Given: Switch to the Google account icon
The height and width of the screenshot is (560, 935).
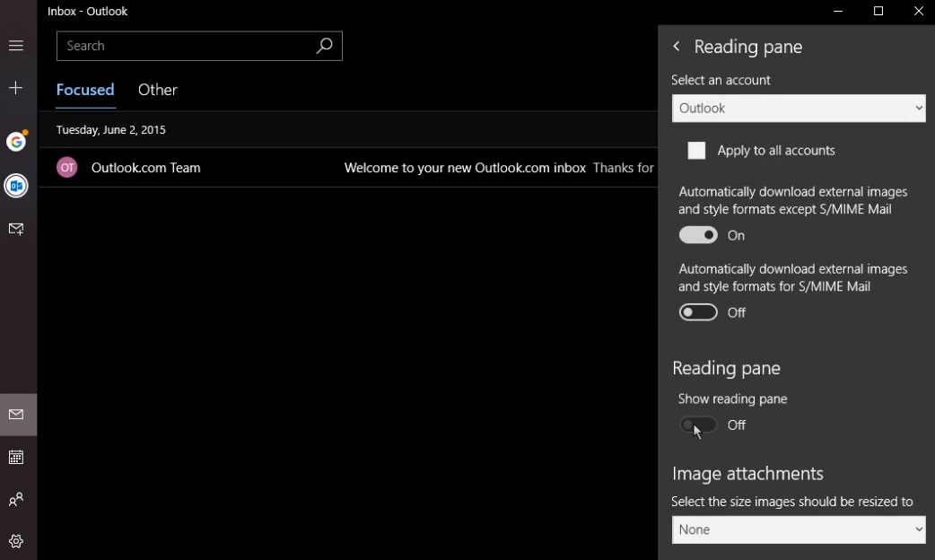Looking at the screenshot, I should (17, 141).
